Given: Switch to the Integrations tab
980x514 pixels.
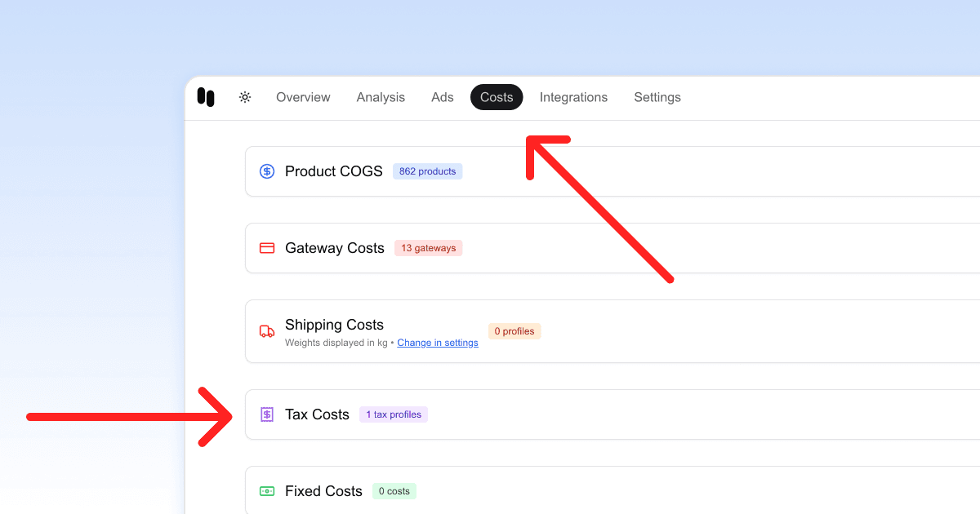Looking at the screenshot, I should click(573, 97).
